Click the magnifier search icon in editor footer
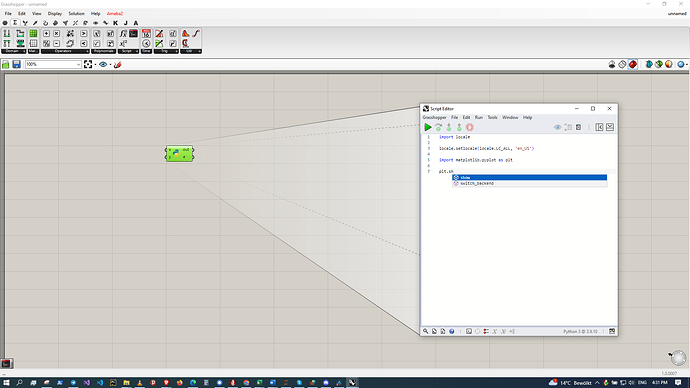The height and width of the screenshot is (388, 690). [426, 331]
